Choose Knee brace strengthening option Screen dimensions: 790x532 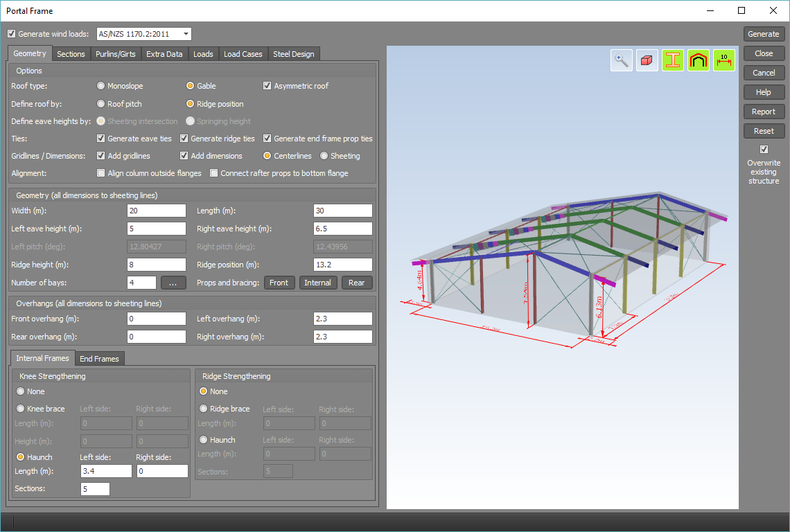click(21, 409)
